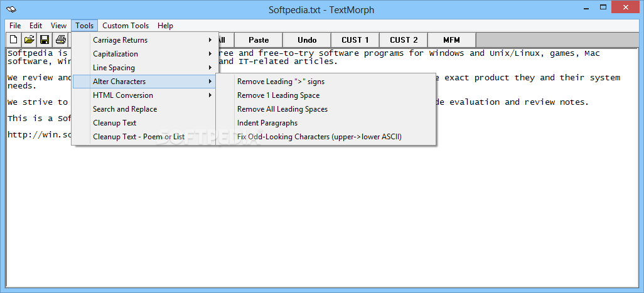Close the TextMorph window
The image size is (644, 293).
(626, 7)
